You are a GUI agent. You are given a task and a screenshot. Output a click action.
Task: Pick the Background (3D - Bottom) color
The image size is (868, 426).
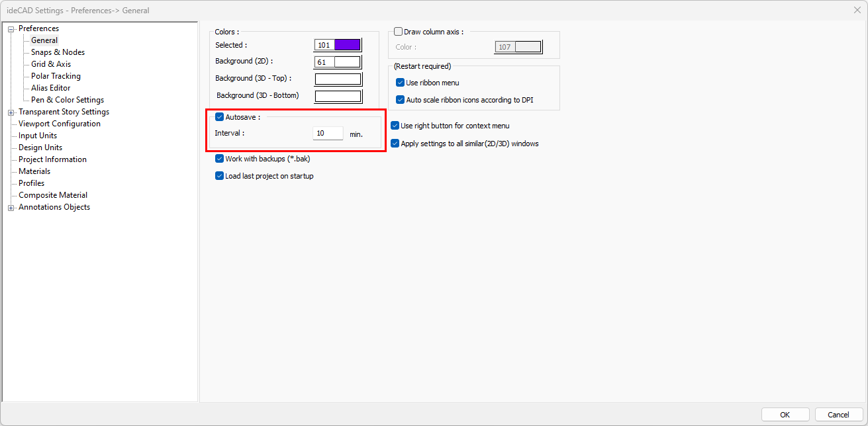coord(338,97)
